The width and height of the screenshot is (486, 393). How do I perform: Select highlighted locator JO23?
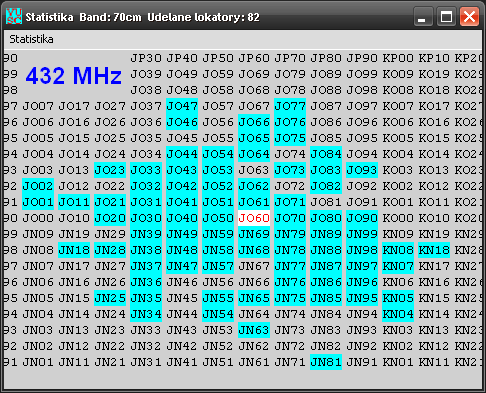[110, 170]
